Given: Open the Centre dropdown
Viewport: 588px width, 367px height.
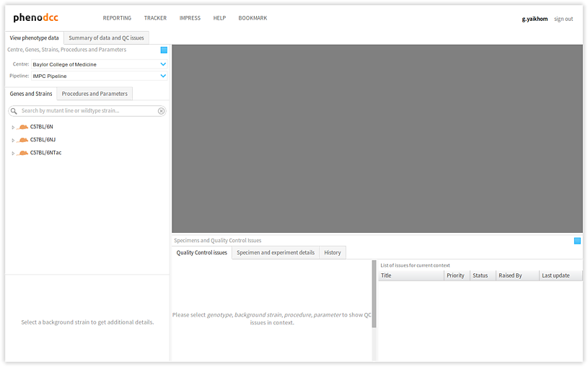Looking at the screenshot, I should [163, 64].
